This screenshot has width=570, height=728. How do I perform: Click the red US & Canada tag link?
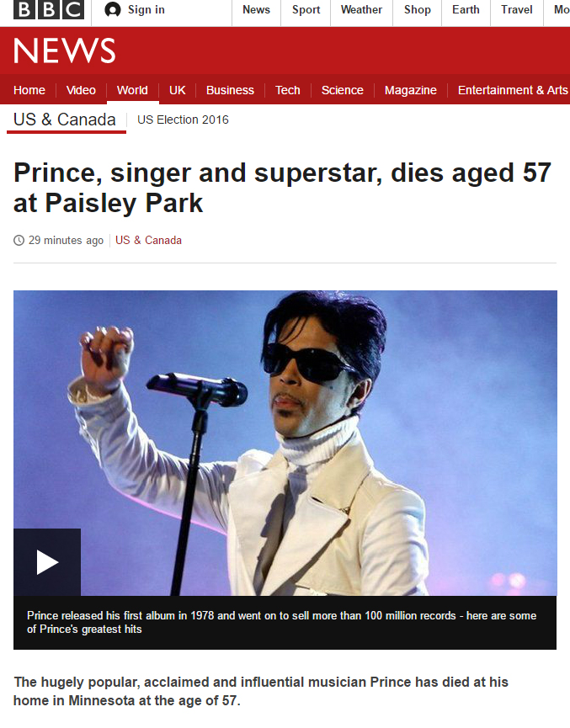click(148, 241)
